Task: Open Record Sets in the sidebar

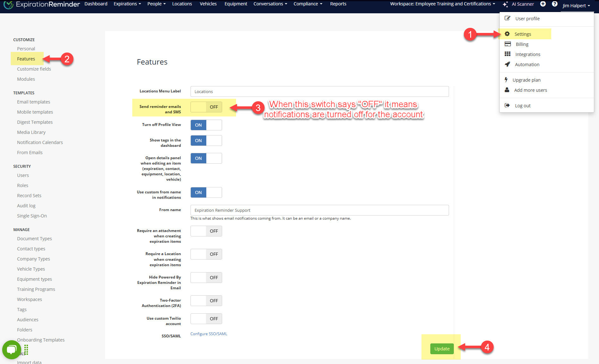Action: coord(29,196)
